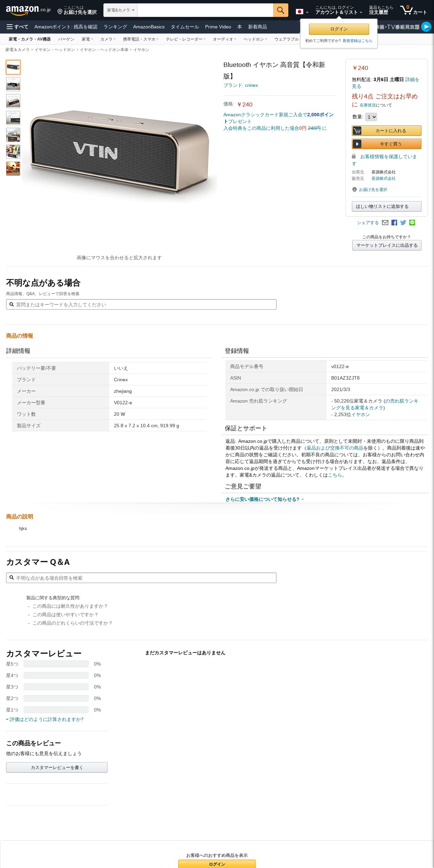Click 星5つ rating bar
434x868 pixels.
click(x=56, y=664)
